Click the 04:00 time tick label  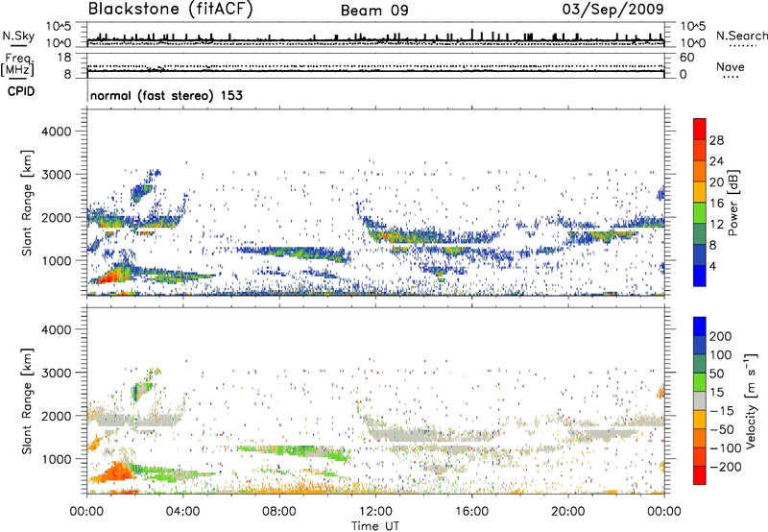point(183,512)
